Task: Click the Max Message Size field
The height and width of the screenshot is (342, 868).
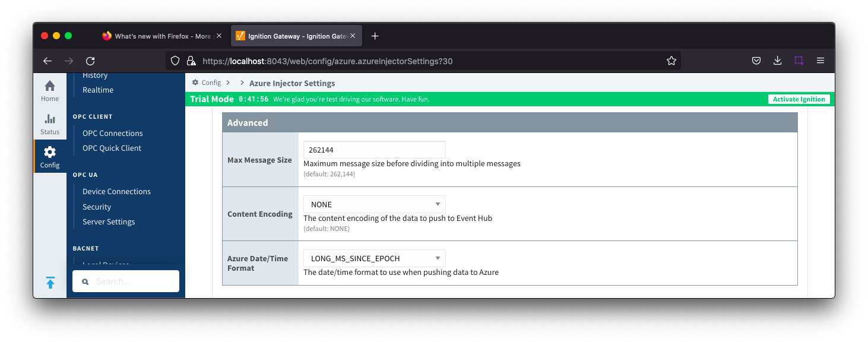Action: pyautogui.click(x=374, y=150)
